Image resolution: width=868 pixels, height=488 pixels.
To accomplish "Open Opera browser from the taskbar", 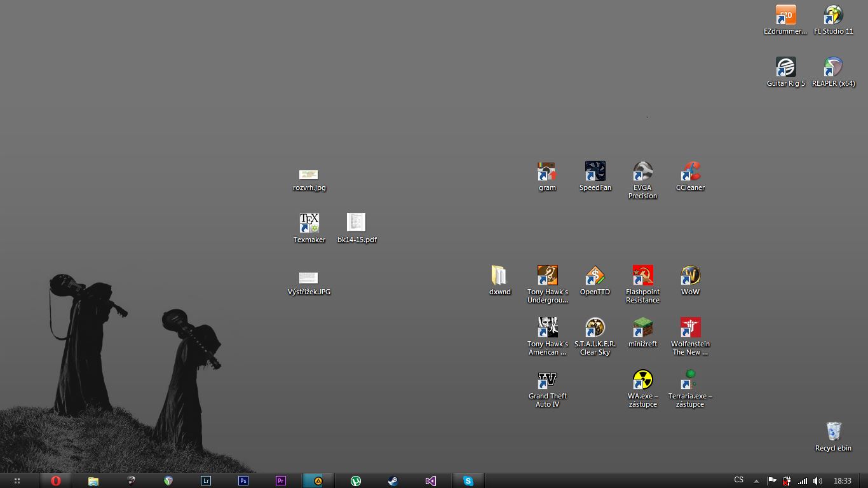I will click(56, 481).
